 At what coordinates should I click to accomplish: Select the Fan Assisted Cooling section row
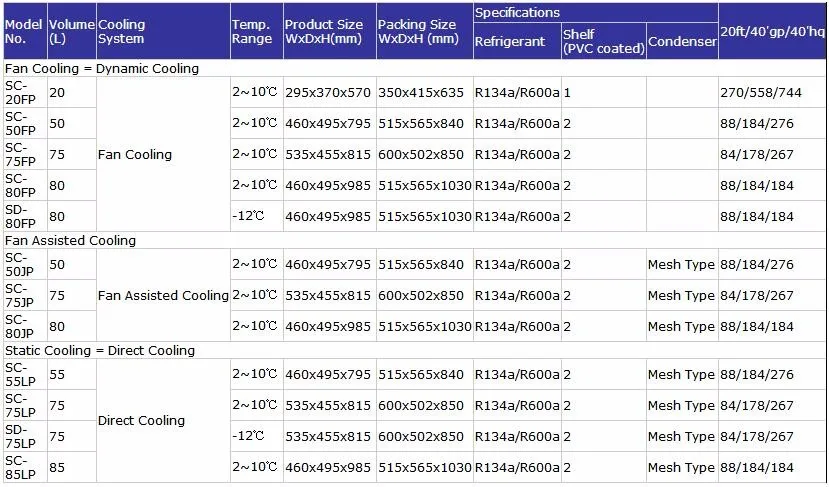point(70,240)
